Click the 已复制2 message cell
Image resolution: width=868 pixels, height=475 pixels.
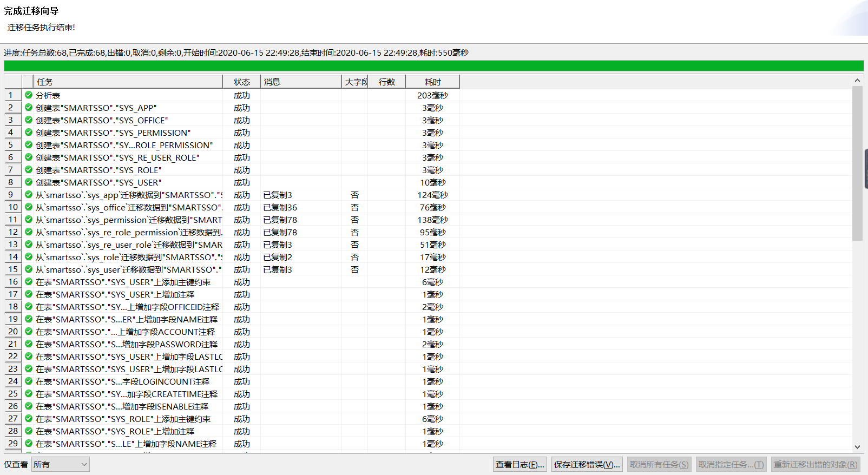tap(301, 257)
